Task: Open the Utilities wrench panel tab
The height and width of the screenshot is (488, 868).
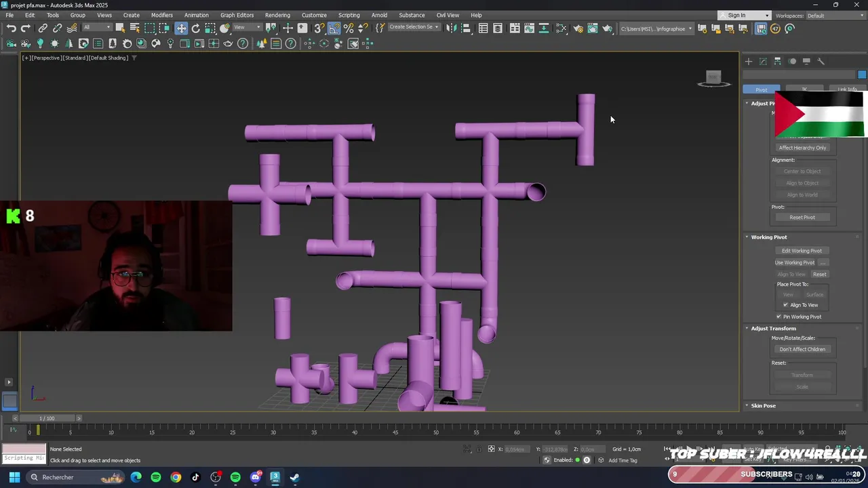Action: pyautogui.click(x=821, y=62)
